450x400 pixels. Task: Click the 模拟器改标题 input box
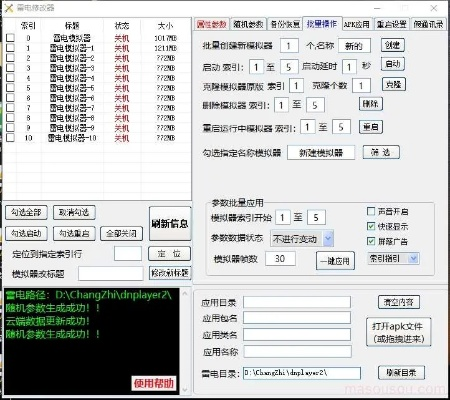tap(111, 273)
